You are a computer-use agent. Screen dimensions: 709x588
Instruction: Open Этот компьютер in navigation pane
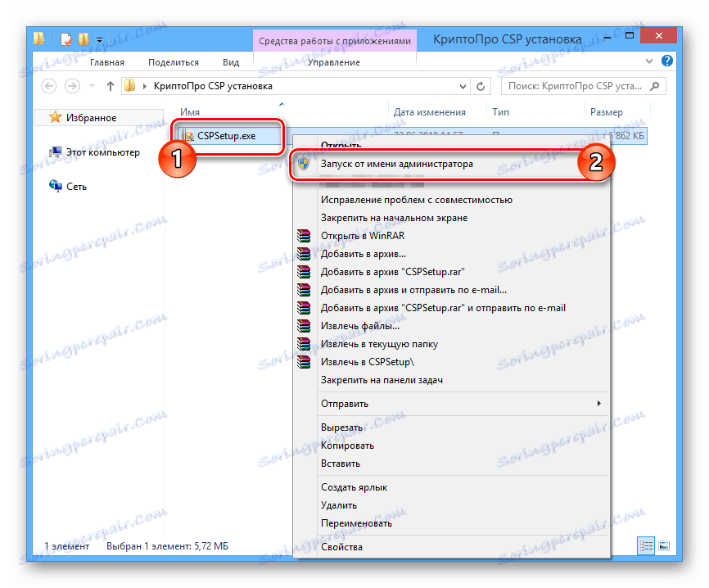coord(103,152)
